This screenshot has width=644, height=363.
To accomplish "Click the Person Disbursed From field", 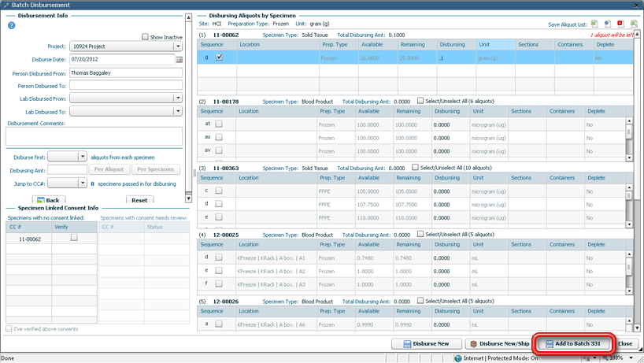I will point(126,72).
